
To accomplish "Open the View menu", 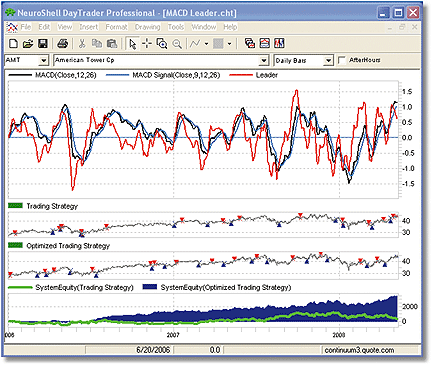I will [x=65, y=27].
